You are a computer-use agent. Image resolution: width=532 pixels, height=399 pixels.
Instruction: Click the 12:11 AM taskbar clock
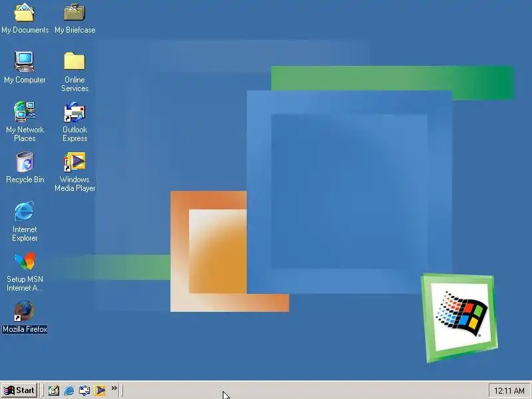pos(509,391)
